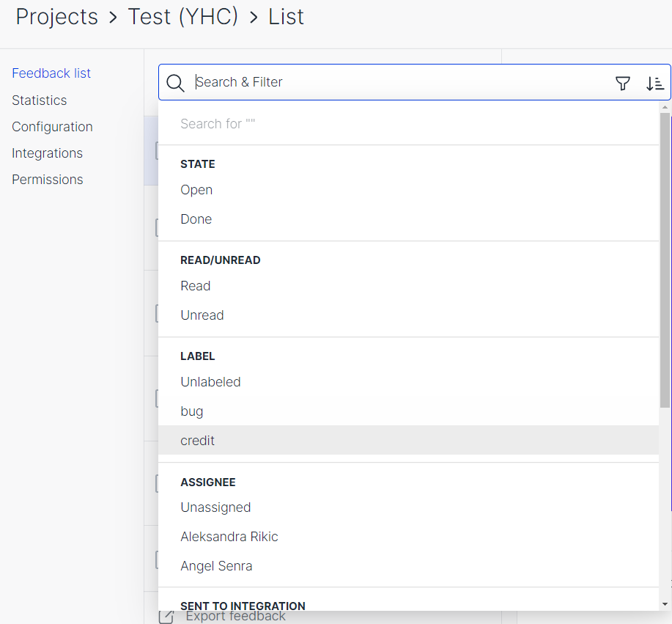
Task: Open the funnel filter icon
Action: pos(623,83)
